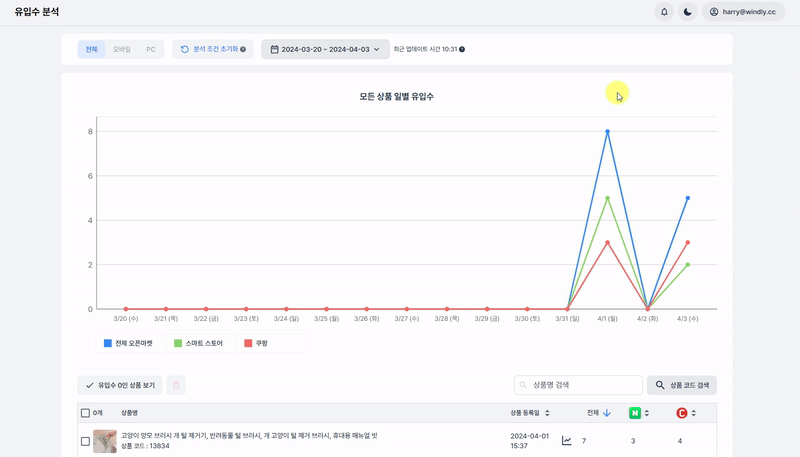The width and height of the screenshot is (800, 457).
Task: Toggle 전체 오픈마켓 legend item
Action: point(130,343)
